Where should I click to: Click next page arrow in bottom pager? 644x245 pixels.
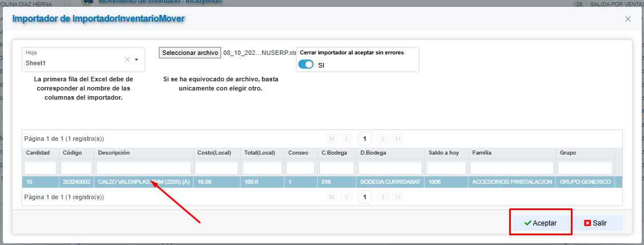(383, 197)
